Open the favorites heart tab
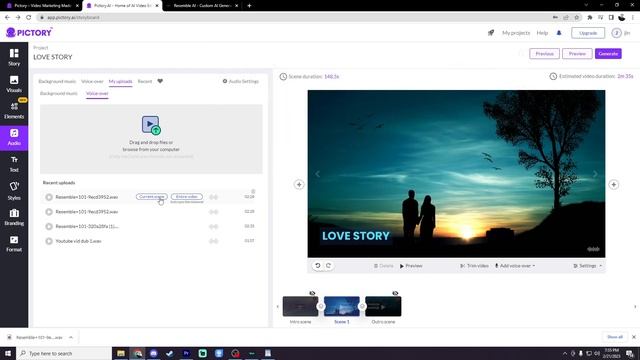 point(160,81)
